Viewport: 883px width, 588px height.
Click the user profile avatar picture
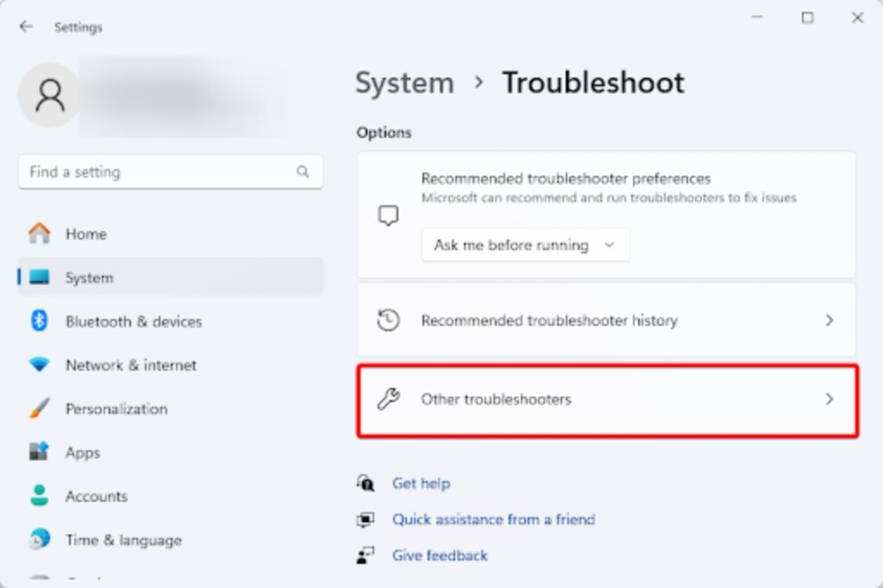coord(50,96)
